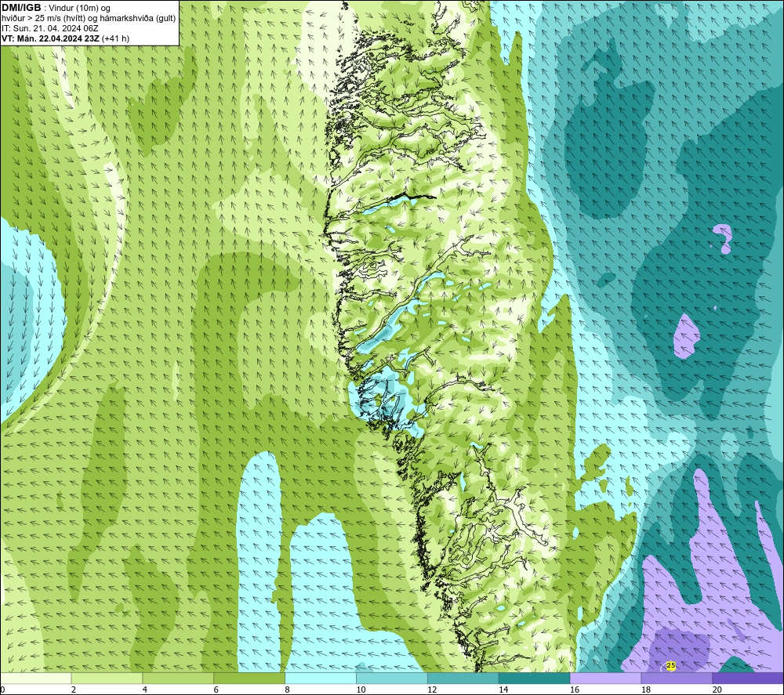Click the legend scale label '20'
784x695 pixels.
coord(717,690)
